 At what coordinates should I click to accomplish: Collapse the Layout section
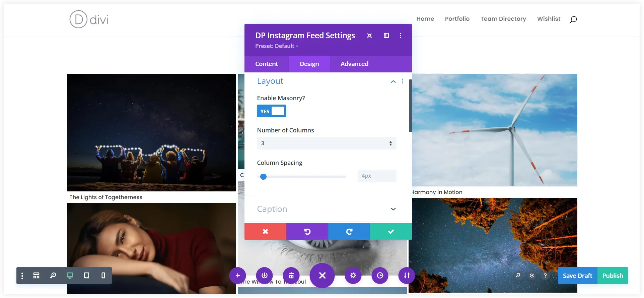pos(393,81)
